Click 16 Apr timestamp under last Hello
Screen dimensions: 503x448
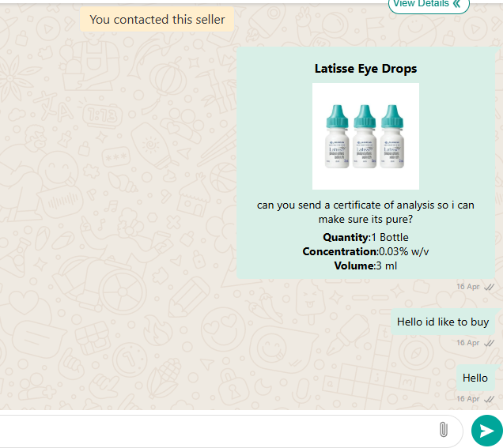point(468,399)
